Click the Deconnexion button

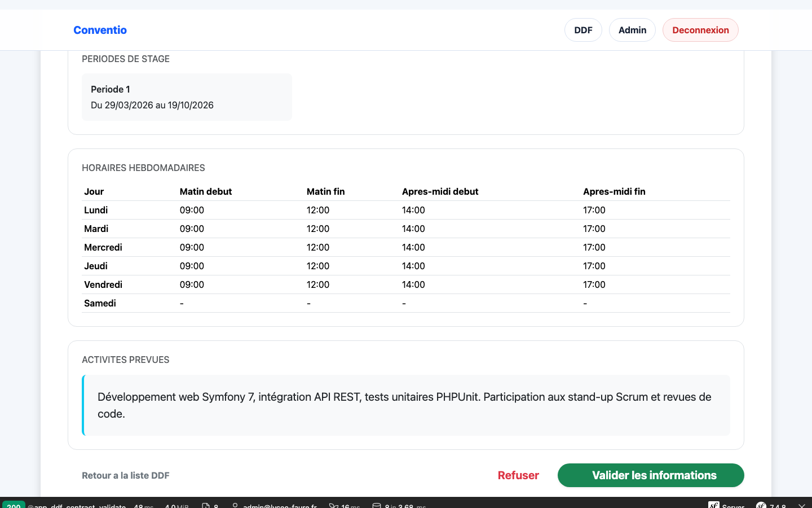tap(700, 30)
